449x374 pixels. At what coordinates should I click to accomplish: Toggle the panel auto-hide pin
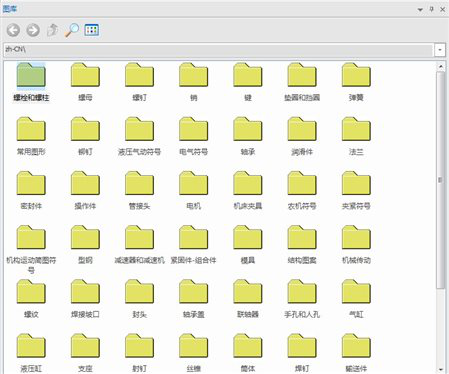[x=431, y=9]
